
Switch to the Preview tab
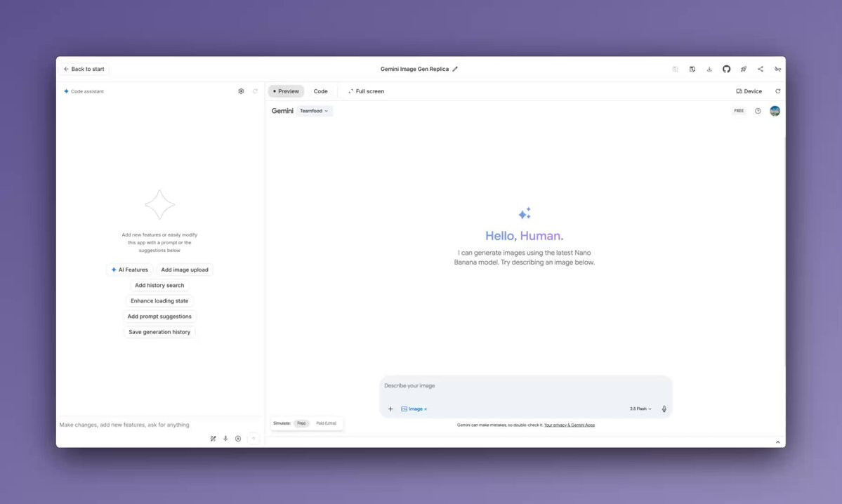coord(286,91)
